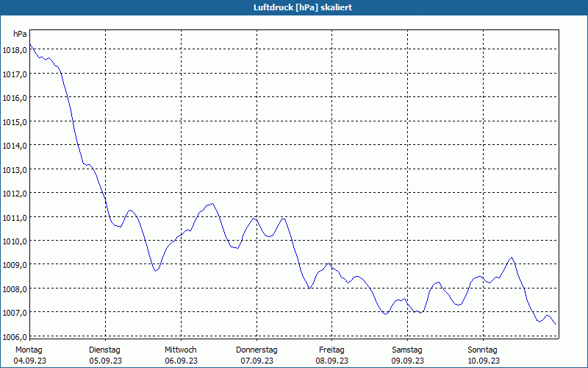Click the Mittwoch day label

click(181, 350)
